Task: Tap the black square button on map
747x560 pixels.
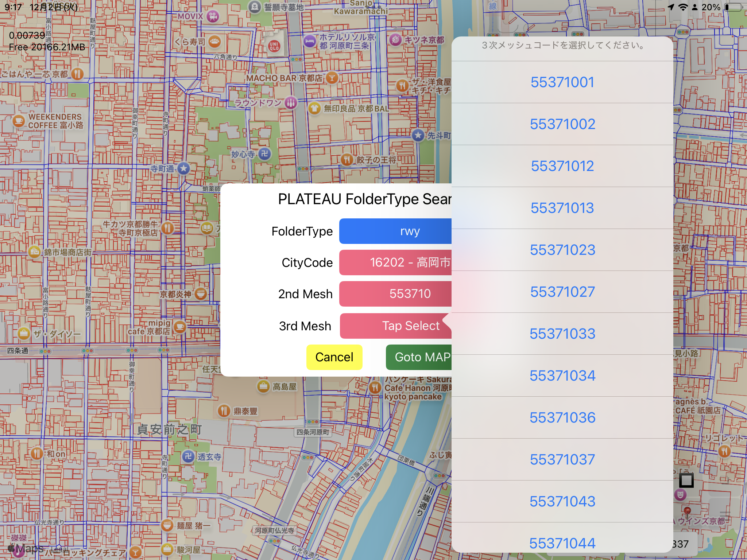Action: pos(686,480)
